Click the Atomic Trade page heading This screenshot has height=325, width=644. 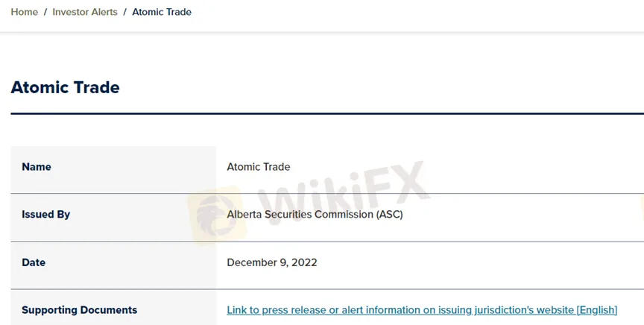pos(65,87)
